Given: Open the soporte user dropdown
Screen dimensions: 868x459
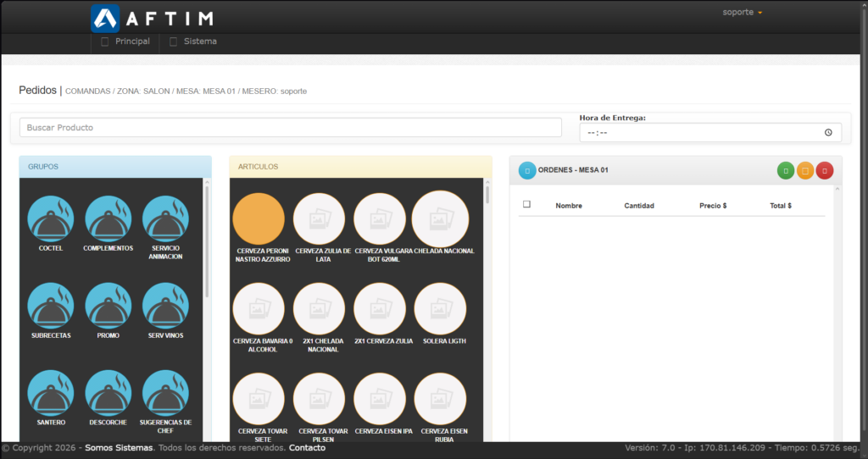Looking at the screenshot, I should (x=743, y=13).
